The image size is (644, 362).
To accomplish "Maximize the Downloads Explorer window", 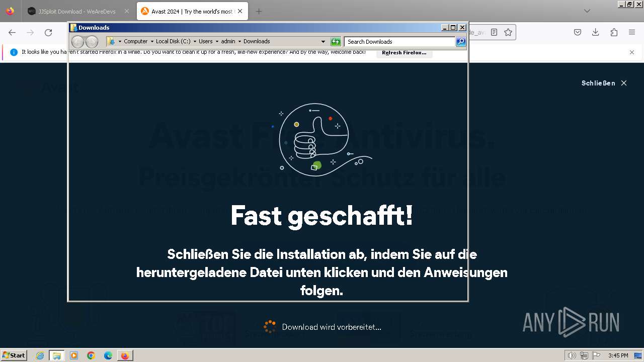I will coord(453,28).
